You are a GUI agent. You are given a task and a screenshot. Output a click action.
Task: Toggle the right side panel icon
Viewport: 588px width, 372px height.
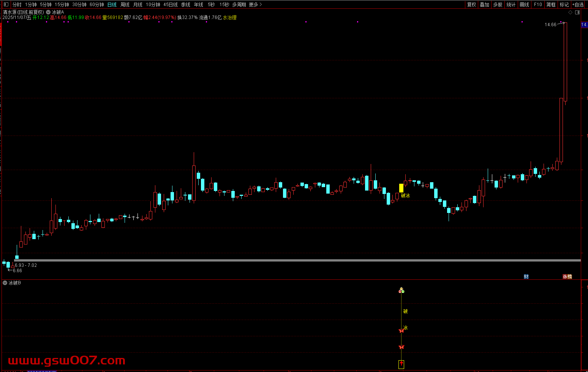(577, 13)
